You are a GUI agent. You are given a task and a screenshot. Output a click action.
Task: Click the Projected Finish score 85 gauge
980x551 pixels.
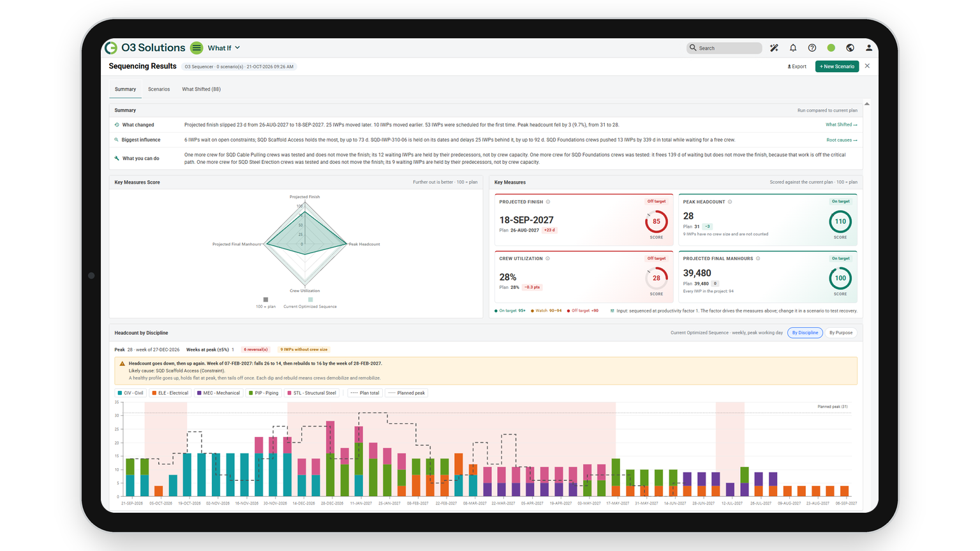pyautogui.click(x=656, y=221)
